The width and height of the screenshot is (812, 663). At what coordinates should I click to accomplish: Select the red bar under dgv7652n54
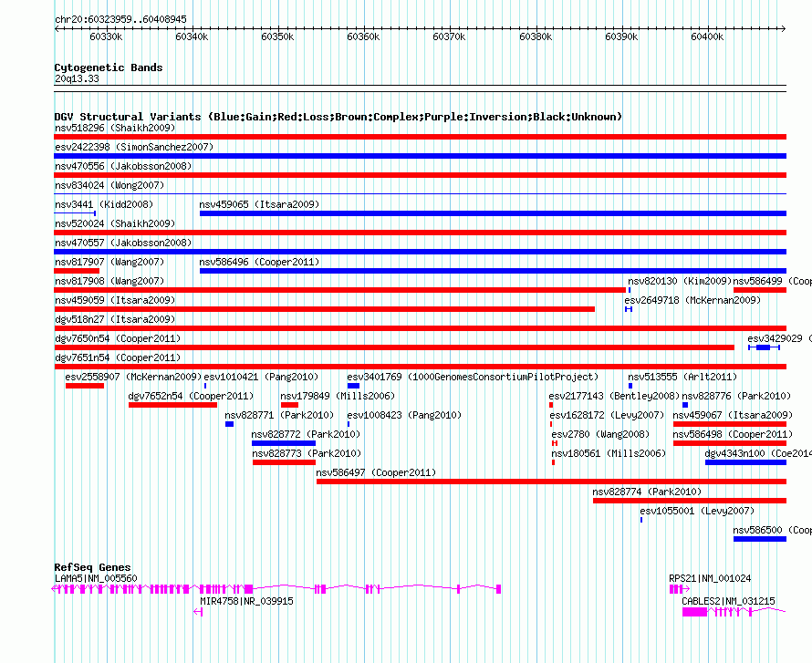[172, 405]
